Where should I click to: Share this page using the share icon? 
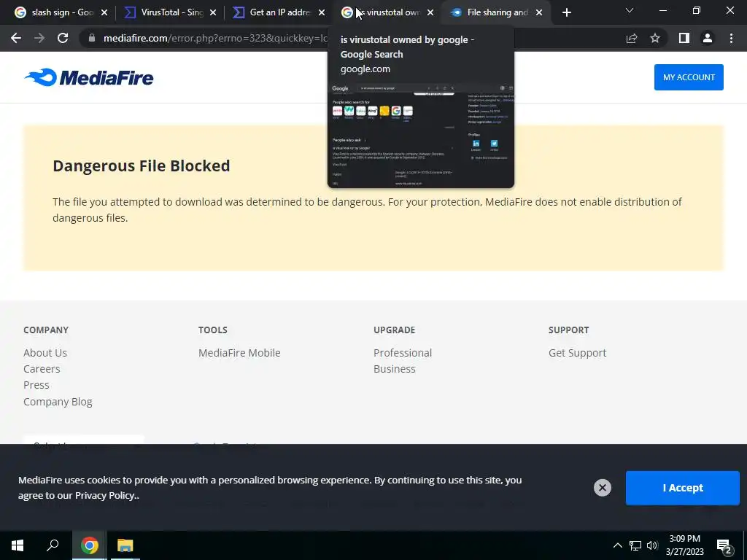coord(632,38)
